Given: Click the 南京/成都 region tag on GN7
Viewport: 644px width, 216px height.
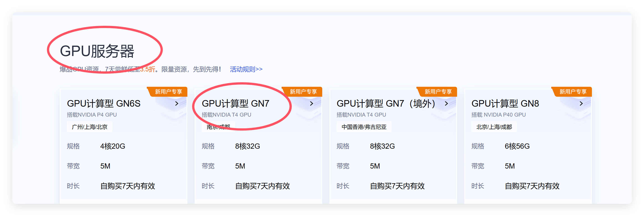Looking at the screenshot, I should pos(218,127).
